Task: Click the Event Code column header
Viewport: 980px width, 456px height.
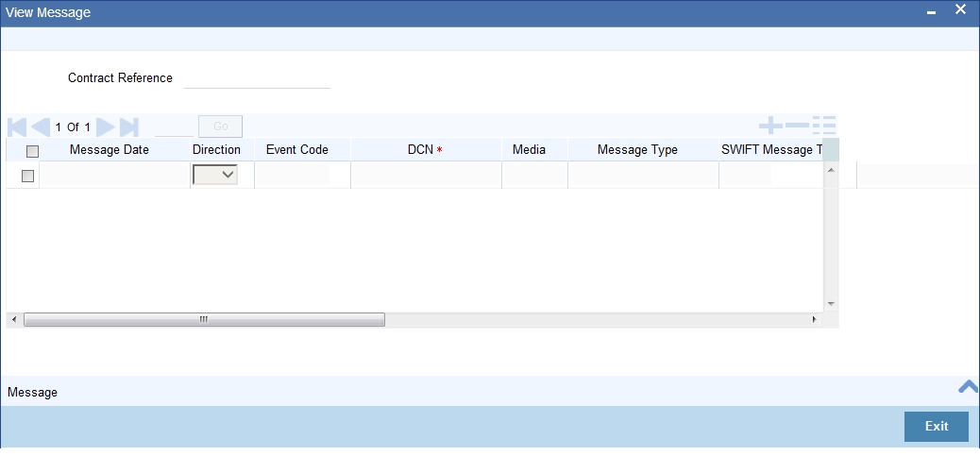Action: (x=296, y=150)
